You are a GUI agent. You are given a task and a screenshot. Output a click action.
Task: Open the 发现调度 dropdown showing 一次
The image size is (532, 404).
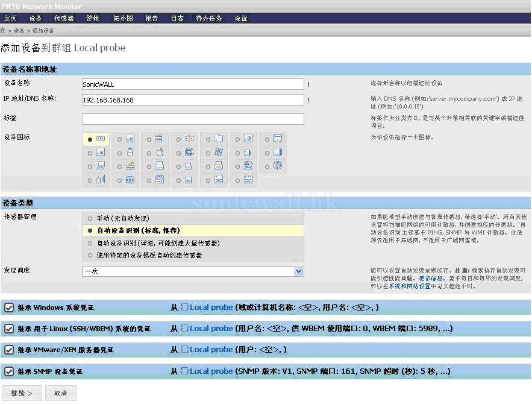(193, 271)
